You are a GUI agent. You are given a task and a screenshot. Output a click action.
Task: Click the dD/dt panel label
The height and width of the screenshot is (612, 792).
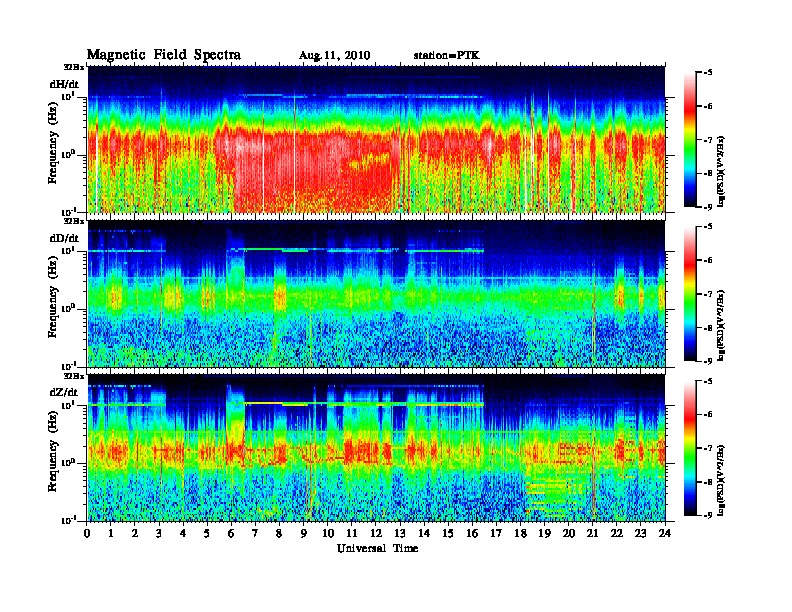tap(64, 238)
